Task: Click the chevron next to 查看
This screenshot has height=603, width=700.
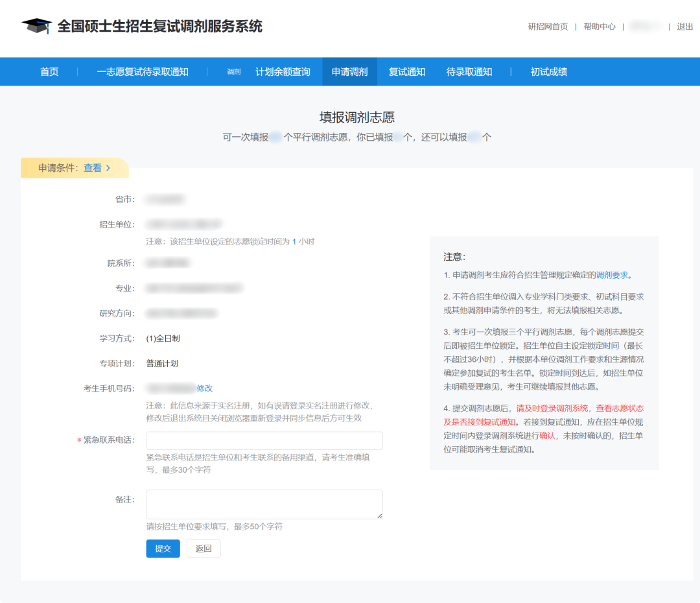Action: 107,168
